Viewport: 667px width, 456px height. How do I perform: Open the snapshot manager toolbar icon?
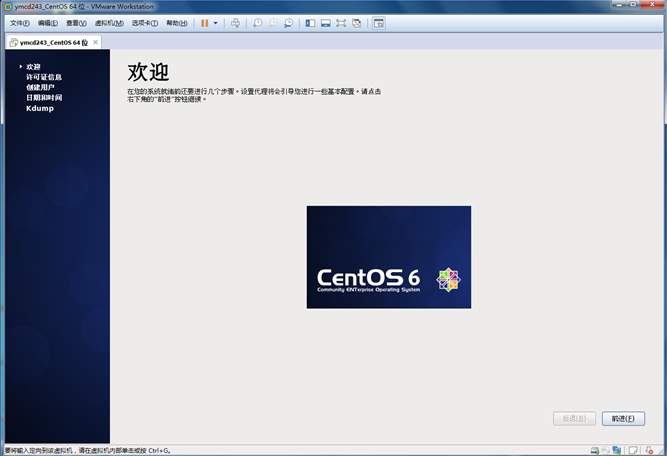pyautogui.click(x=288, y=23)
